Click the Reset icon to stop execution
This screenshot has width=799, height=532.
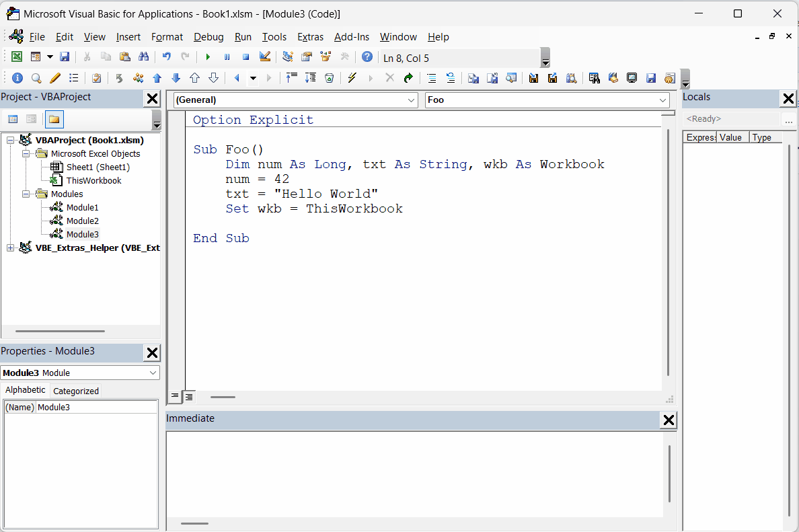point(245,57)
